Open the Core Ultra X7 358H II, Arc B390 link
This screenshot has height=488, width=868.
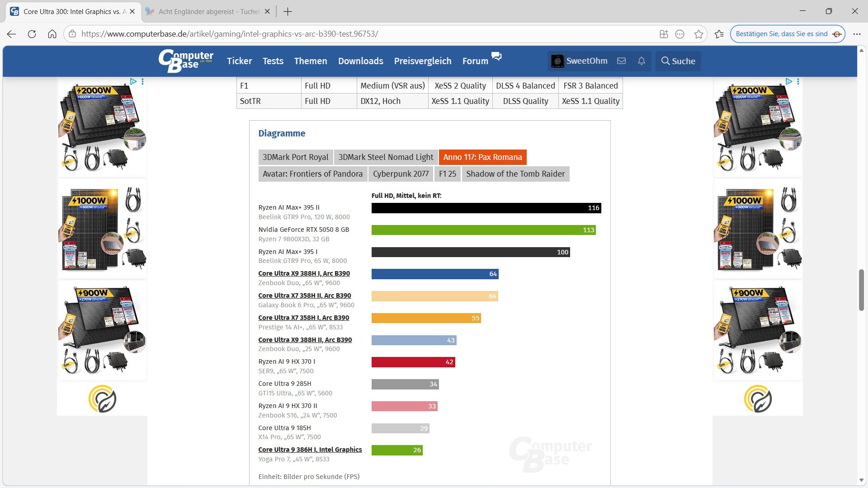[x=305, y=296]
